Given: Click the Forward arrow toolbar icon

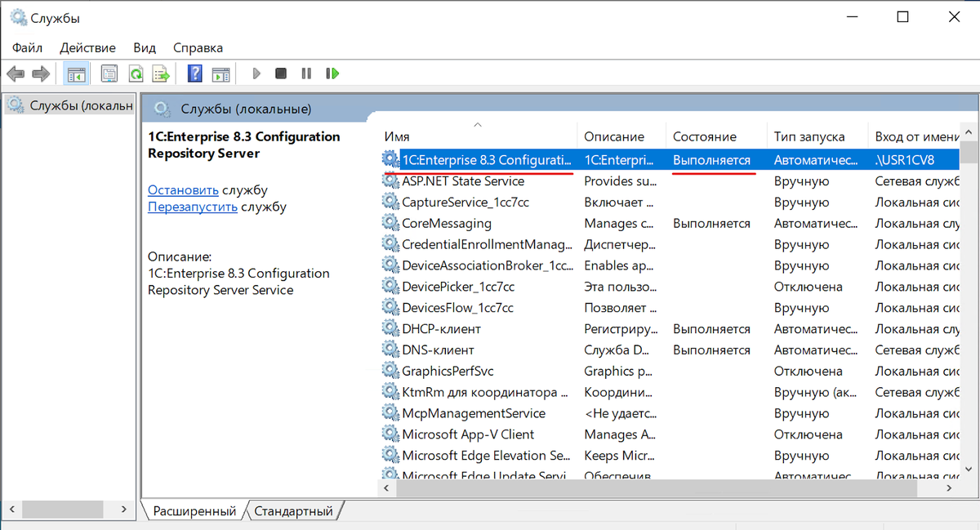Looking at the screenshot, I should pyautogui.click(x=41, y=73).
